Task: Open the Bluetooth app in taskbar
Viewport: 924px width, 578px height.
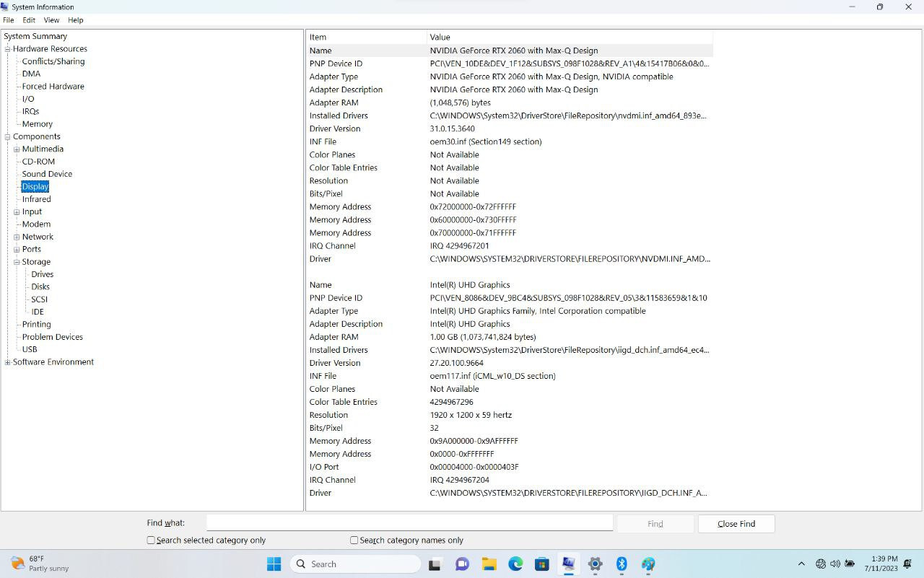Action: point(622,564)
